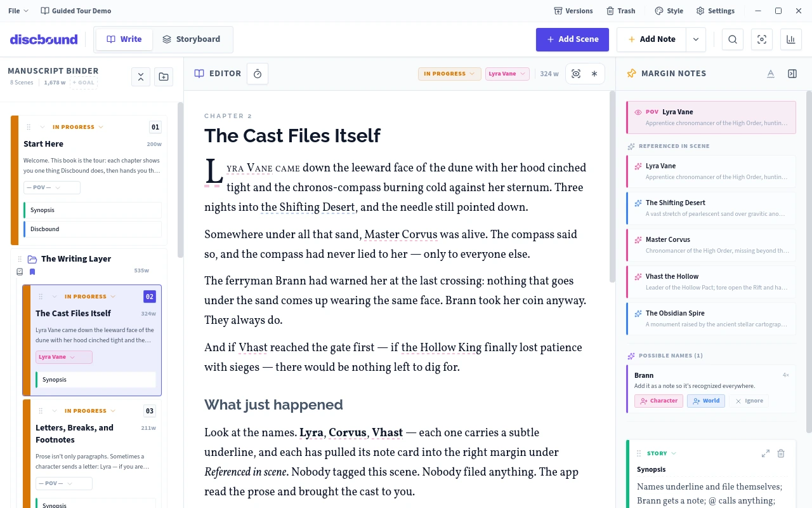Image resolution: width=812 pixels, height=508 pixels.
Task: Collapse the Margin Notes panel
Action: [x=792, y=74]
